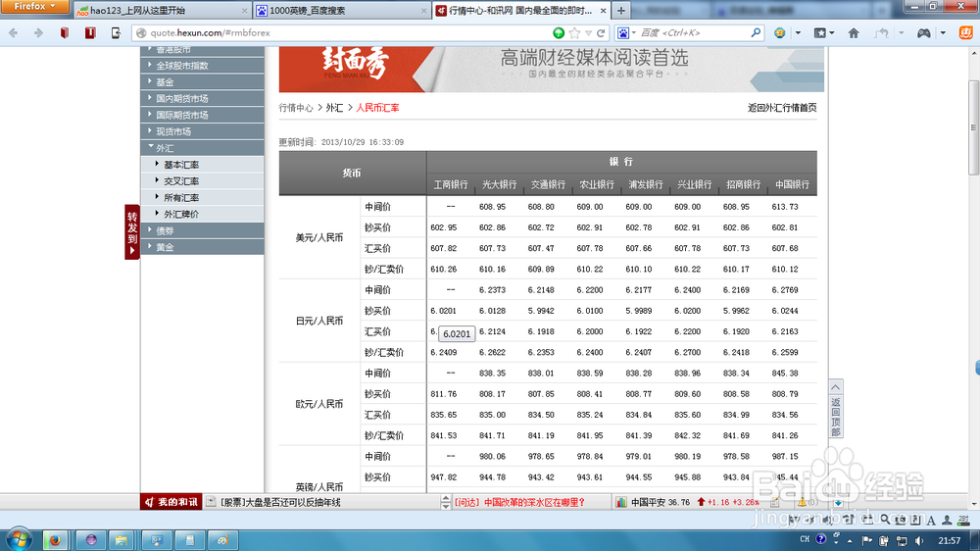Open the address bar history dropdown arrow
The image size is (980, 551).
click(588, 33)
